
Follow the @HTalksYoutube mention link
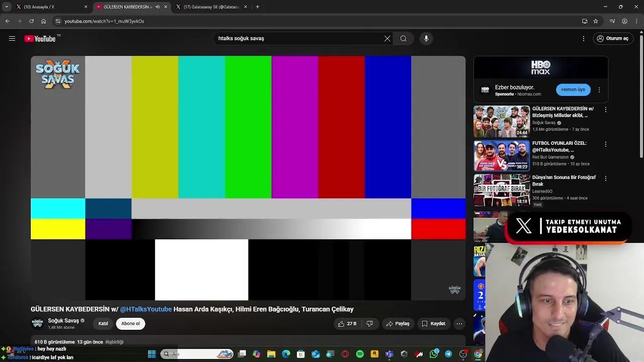[x=146, y=309]
